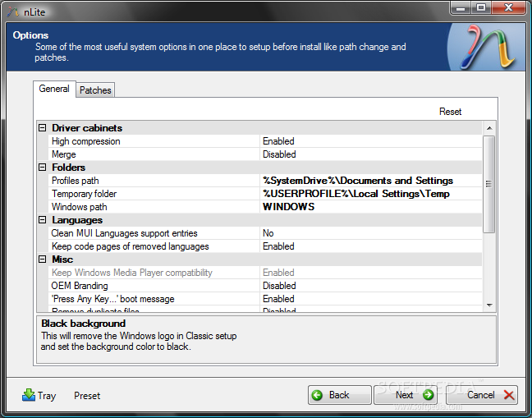Click the nLite title bar icon
532x418 pixels.
[12, 11]
